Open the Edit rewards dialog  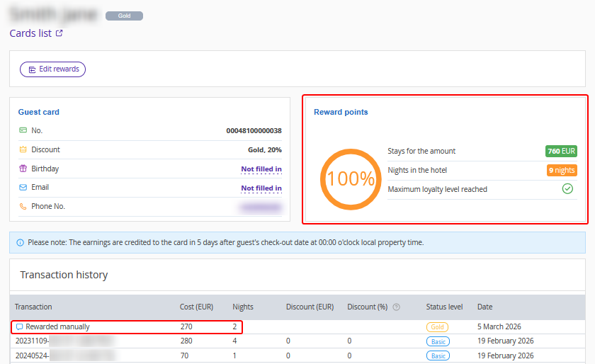point(52,69)
